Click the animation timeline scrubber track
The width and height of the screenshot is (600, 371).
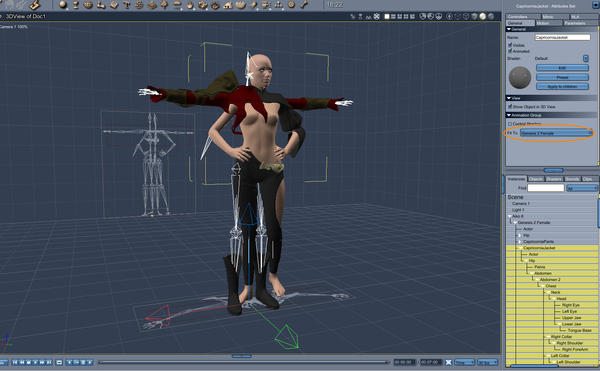click(x=243, y=362)
